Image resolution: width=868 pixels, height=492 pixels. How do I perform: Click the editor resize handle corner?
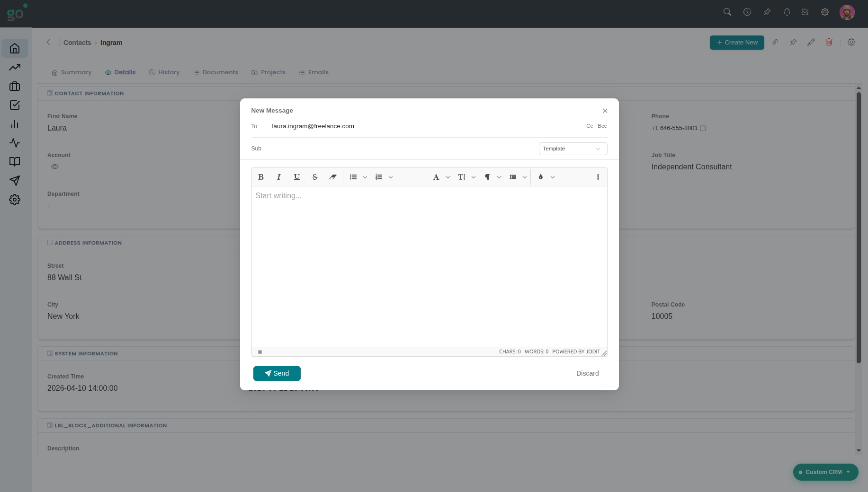pos(604,353)
